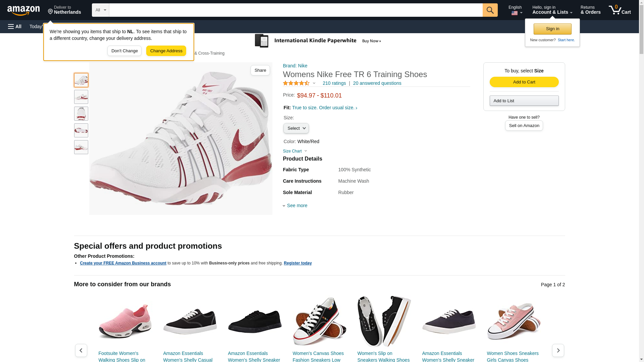Select the second shoe thumbnail image
644x362 pixels.
coord(81,97)
